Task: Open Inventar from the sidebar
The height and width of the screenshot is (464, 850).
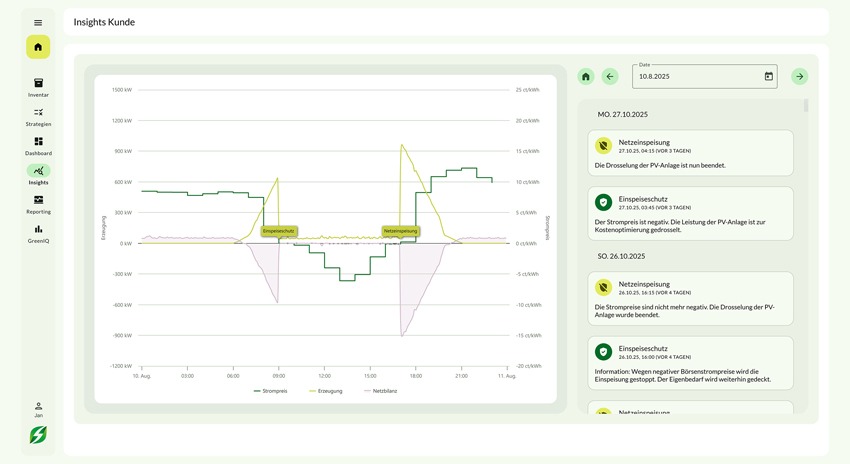Action: click(38, 87)
